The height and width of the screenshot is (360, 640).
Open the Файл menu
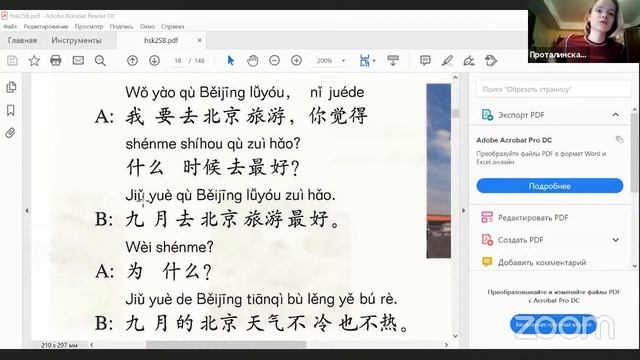(10, 27)
